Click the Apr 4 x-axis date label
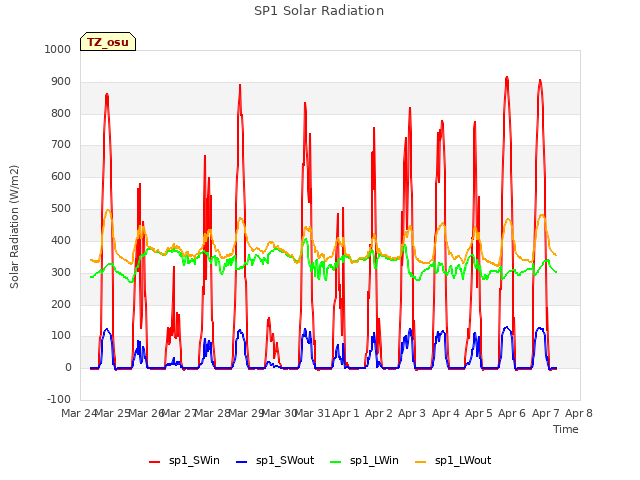The height and width of the screenshot is (480, 640). coord(446,413)
